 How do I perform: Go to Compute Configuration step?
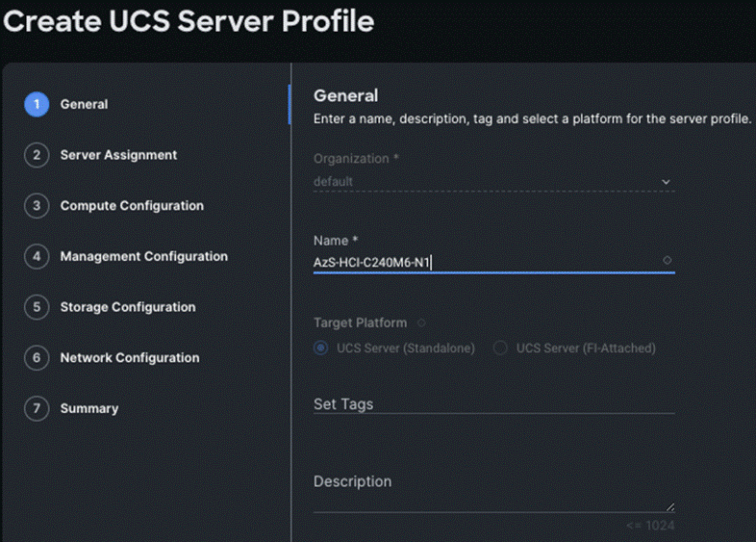(132, 206)
